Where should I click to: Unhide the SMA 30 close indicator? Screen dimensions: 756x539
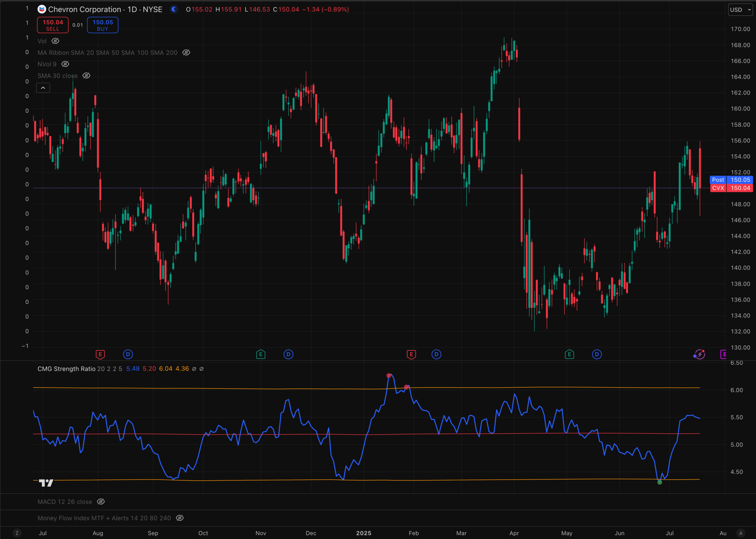(x=86, y=76)
